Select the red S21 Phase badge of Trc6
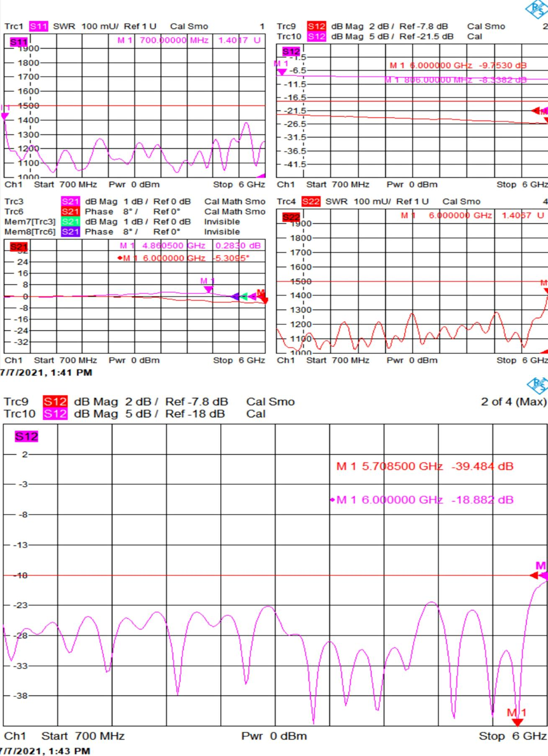548x756 pixels. point(70,212)
